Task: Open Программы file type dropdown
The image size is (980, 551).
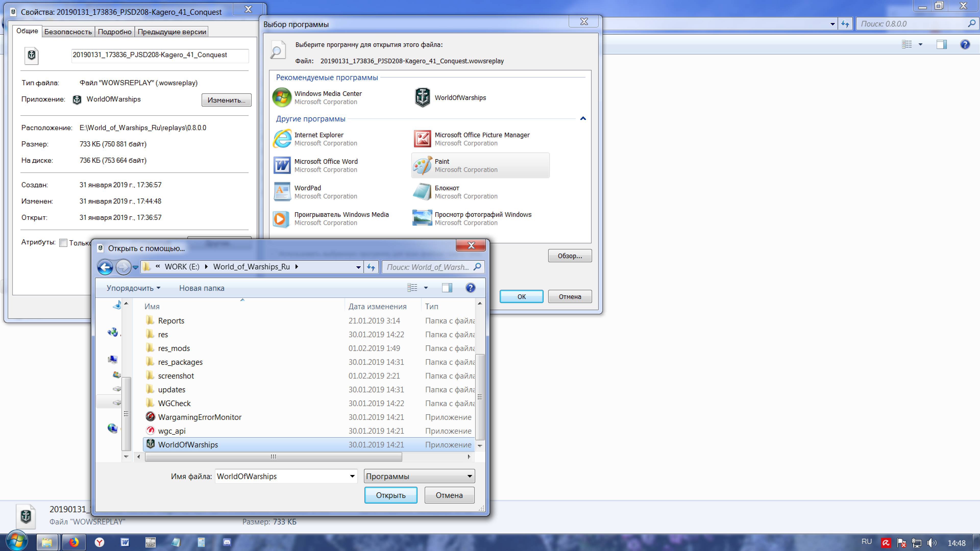Action: click(419, 476)
